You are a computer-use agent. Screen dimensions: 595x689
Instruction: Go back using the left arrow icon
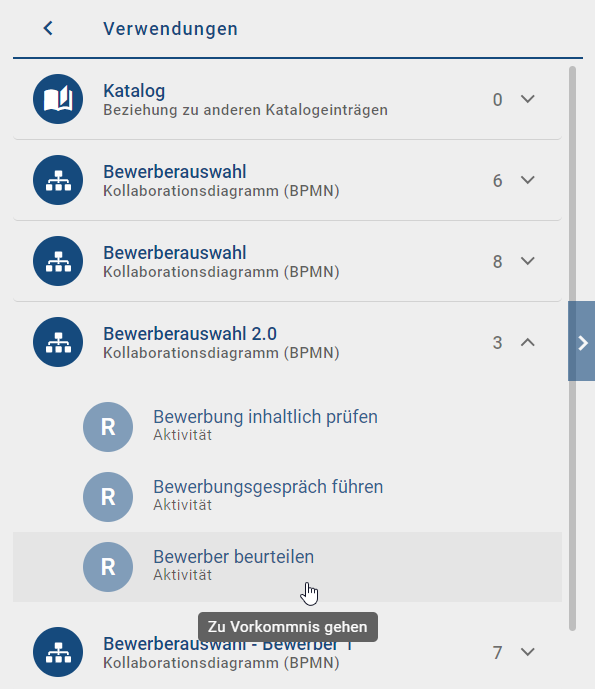48,29
